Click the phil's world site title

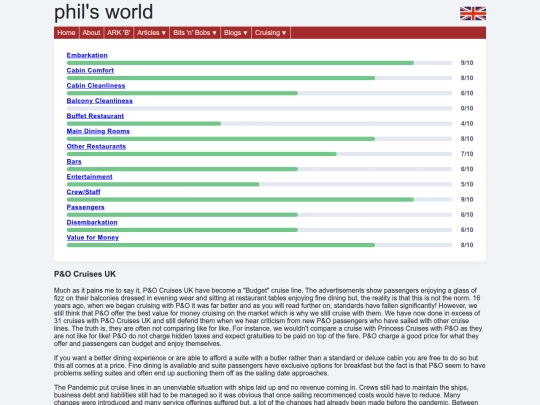tap(103, 12)
